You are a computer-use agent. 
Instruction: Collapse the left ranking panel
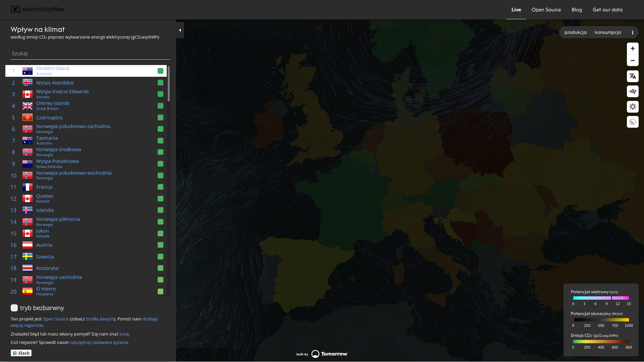[180, 30]
